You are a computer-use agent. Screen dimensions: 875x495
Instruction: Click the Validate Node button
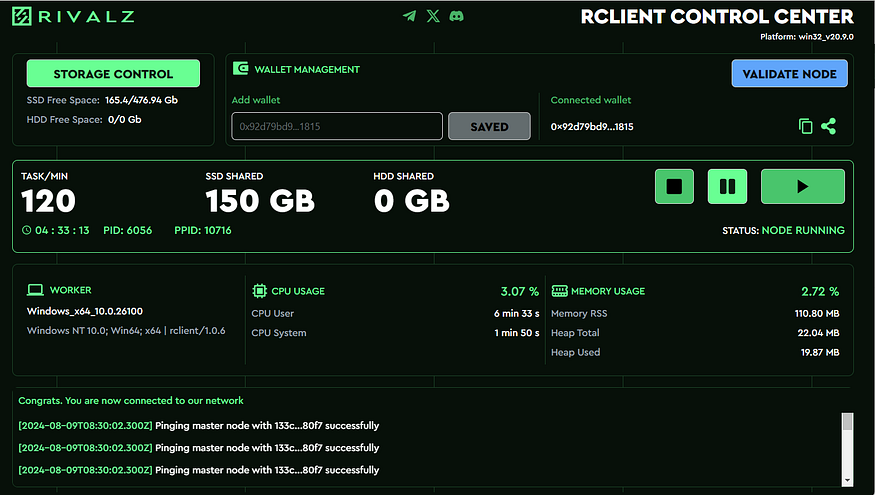pyautogui.click(x=789, y=74)
